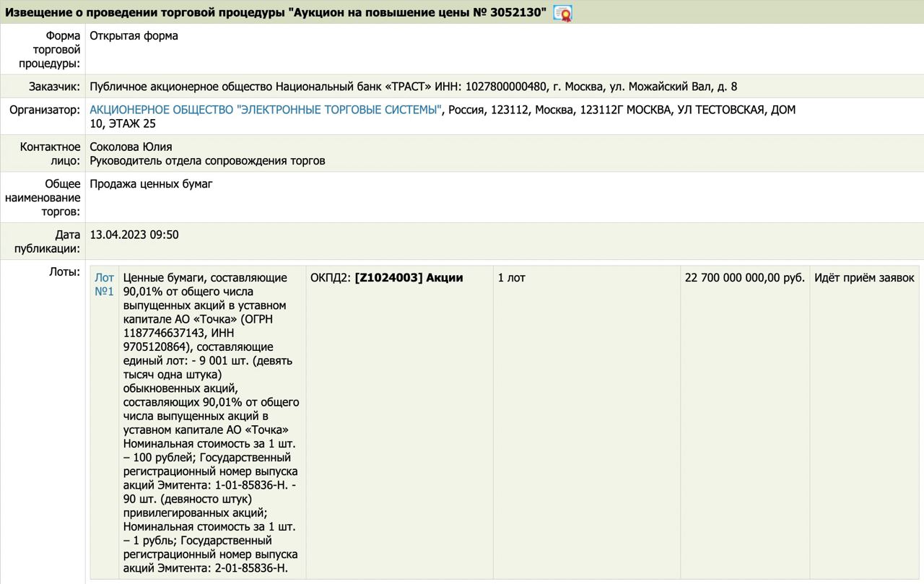Click the "Руководитель отдела сопровождения торгов" text
This screenshot has height=584, width=924.
point(207,161)
